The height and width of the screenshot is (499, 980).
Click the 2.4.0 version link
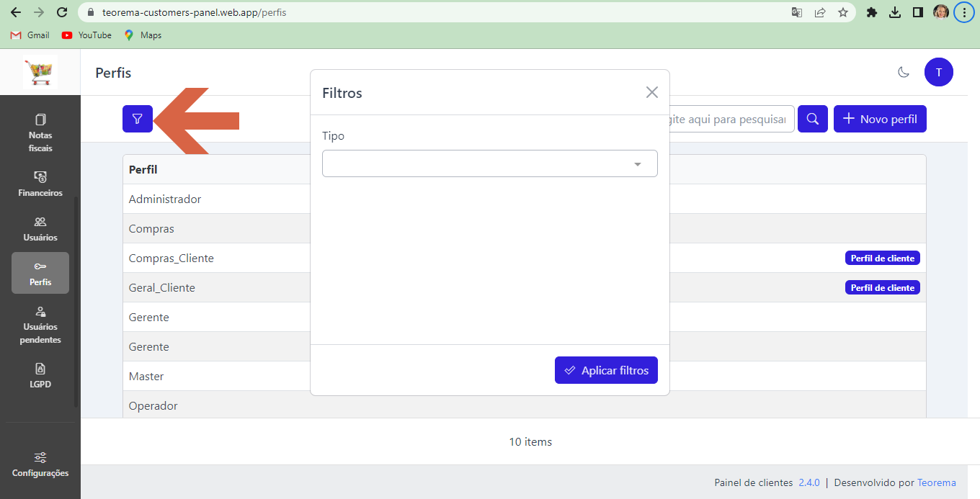tap(808, 482)
